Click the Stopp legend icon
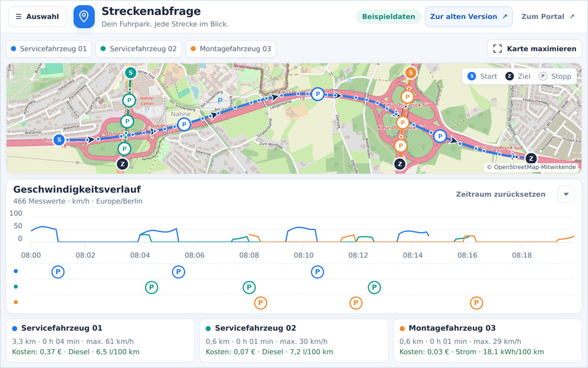This screenshot has width=588, height=368. point(543,76)
